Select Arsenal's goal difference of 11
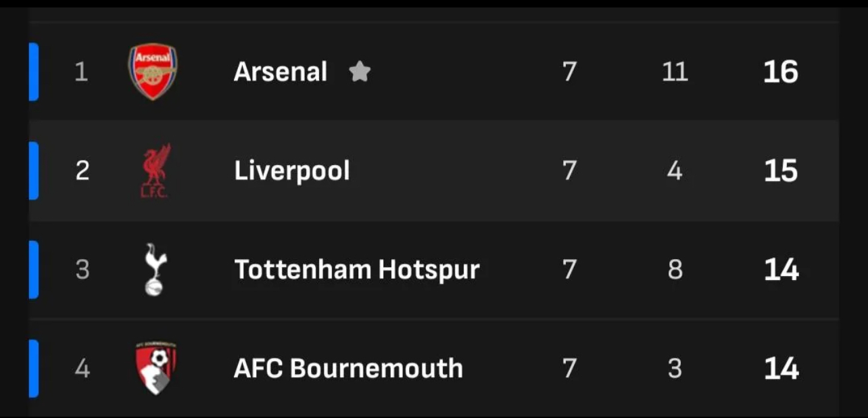The width and height of the screenshot is (868, 418). [x=675, y=72]
